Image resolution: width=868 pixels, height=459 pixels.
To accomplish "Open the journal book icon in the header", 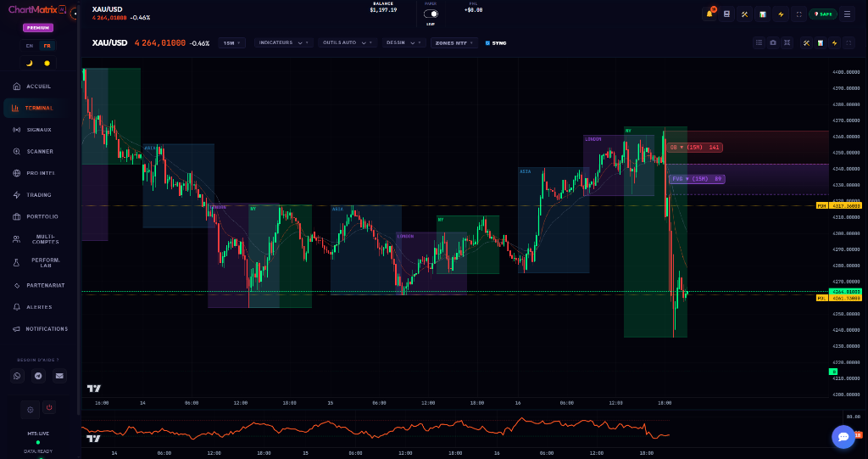I will 726,14.
